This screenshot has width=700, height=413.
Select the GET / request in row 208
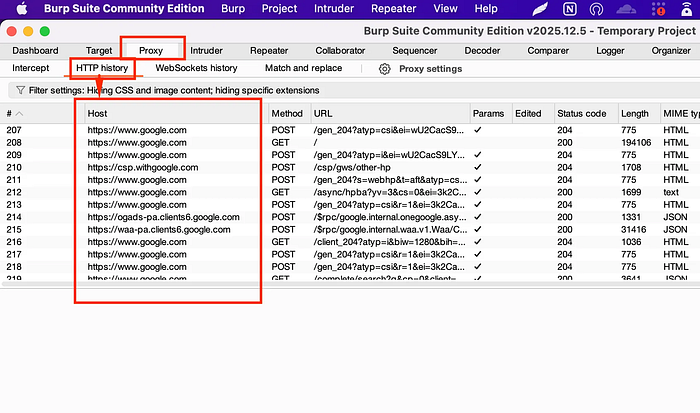click(x=350, y=142)
